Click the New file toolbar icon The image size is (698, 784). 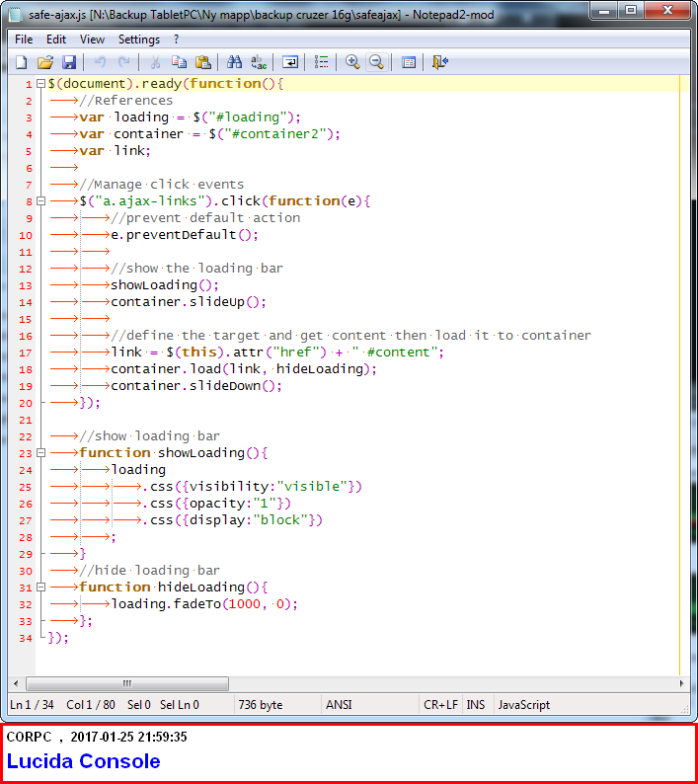pos(21,62)
